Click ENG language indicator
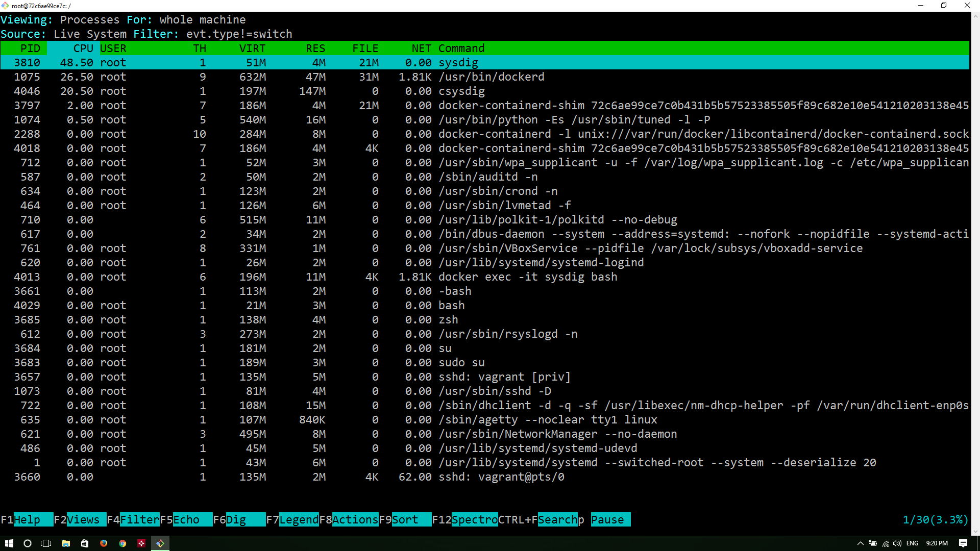980x551 pixels. 913,543
